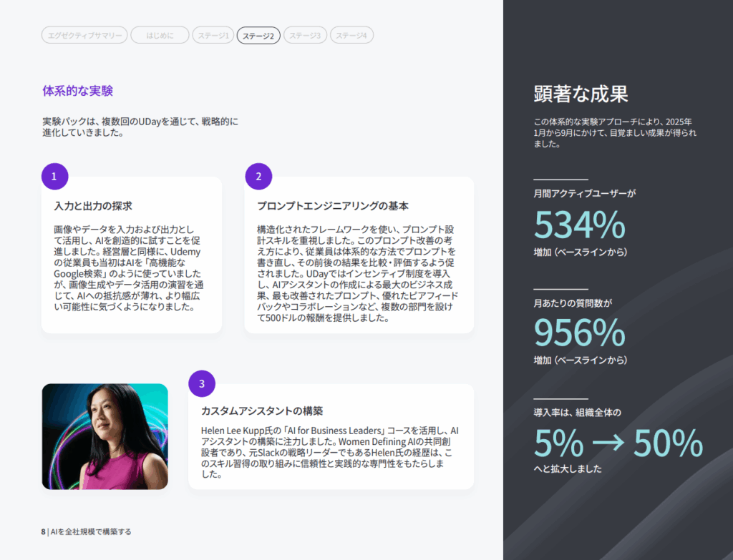Go to the はじめに tab
The image size is (733, 560).
[160, 35]
